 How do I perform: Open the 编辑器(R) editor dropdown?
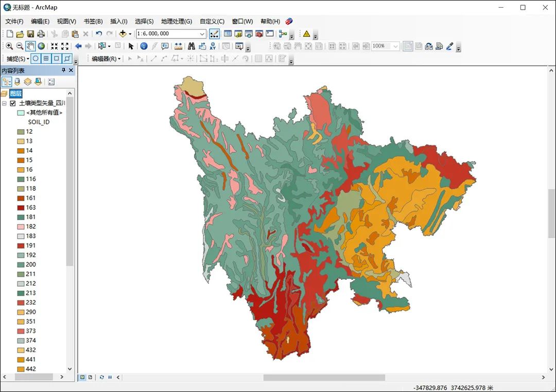pyautogui.click(x=107, y=59)
